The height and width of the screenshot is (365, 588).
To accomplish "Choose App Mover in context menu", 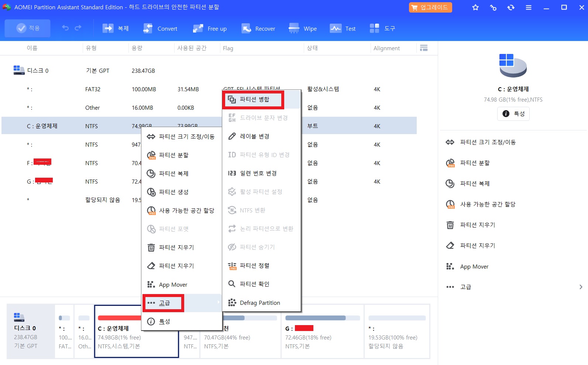I will pyautogui.click(x=182, y=284).
